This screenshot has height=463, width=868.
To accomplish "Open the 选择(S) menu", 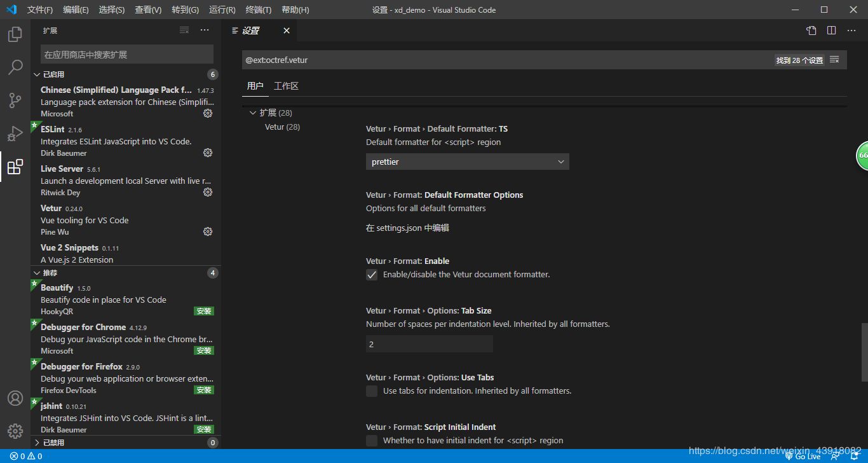I will [x=112, y=10].
